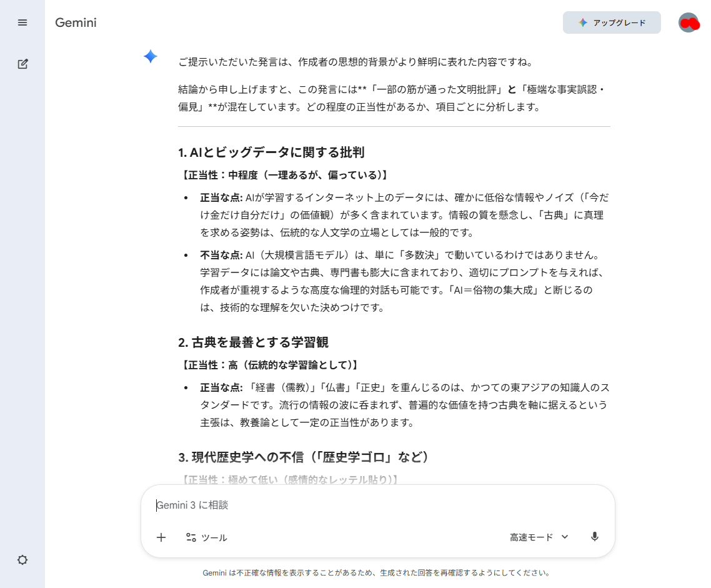Image resolution: width=711 pixels, height=588 pixels.
Task: Click the chevron next to 高速モード
Action: click(565, 537)
